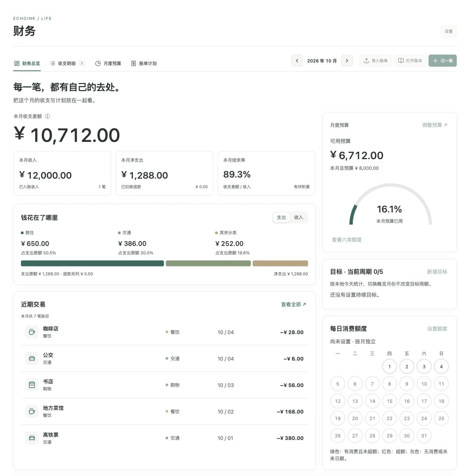The height and width of the screenshot is (476, 470).
Task: Select 支出 in the spending toggle
Action: 281,217
